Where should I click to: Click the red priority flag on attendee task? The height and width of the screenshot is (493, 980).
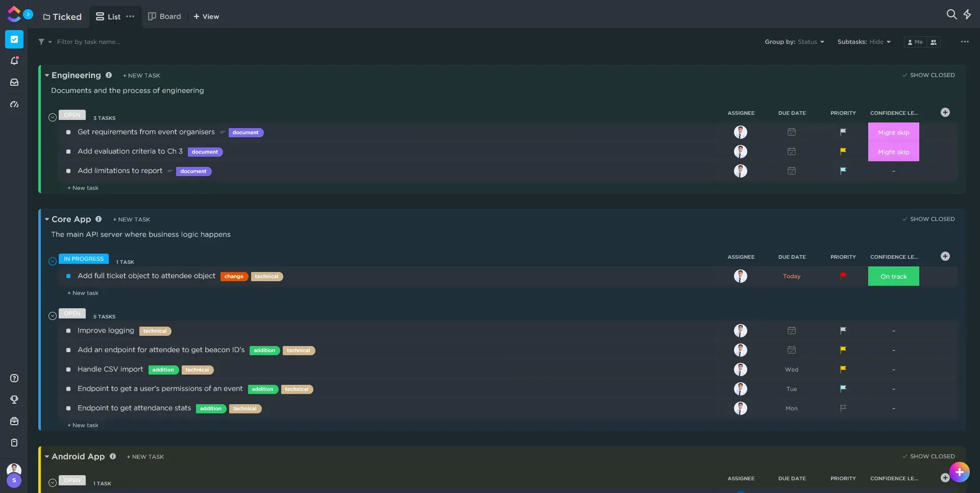pyautogui.click(x=843, y=276)
